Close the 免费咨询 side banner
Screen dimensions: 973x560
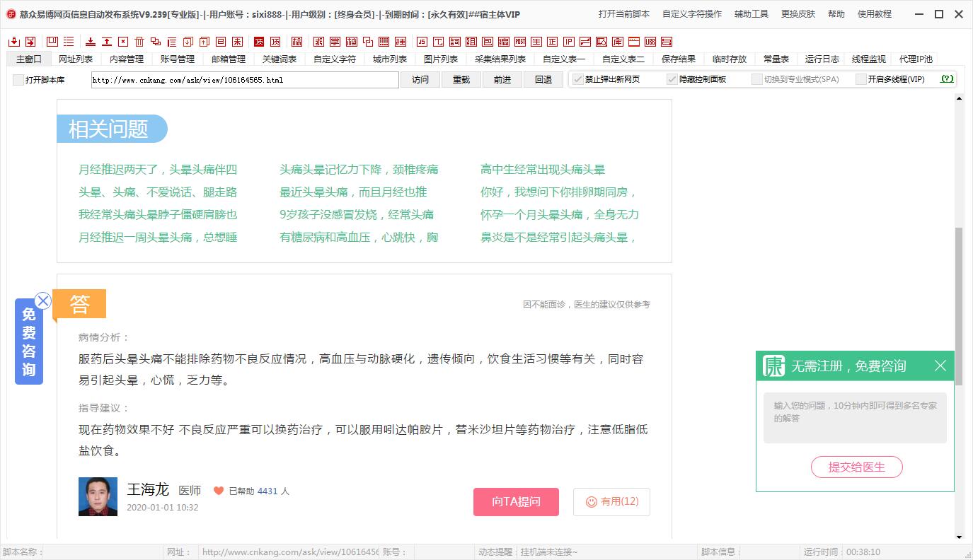[43, 301]
